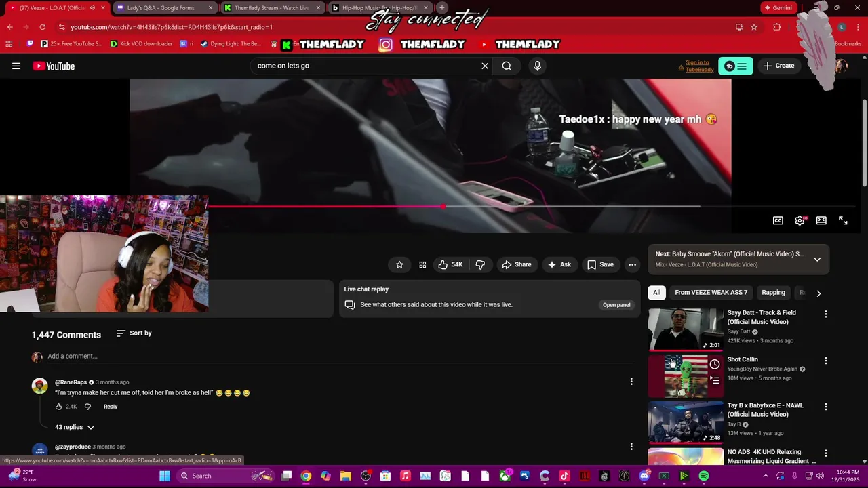This screenshot has width=868, height=488.
Task: Open the video player settings gear
Action: click(x=800, y=220)
